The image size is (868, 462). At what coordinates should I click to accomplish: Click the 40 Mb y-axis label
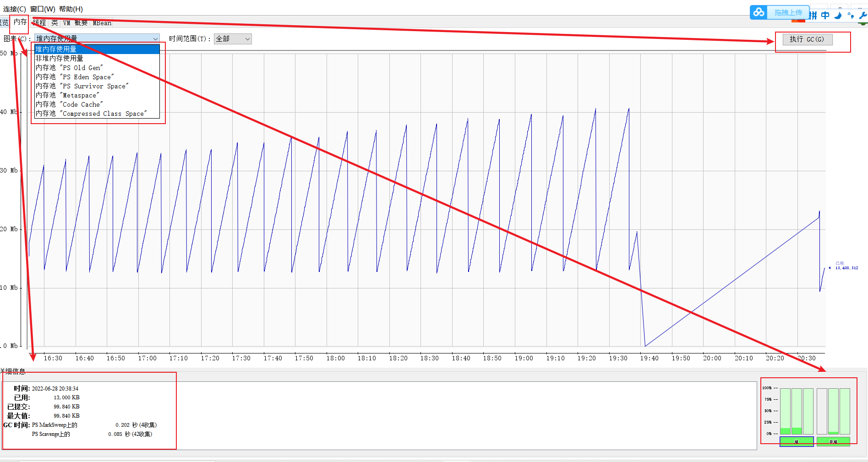pos(9,112)
